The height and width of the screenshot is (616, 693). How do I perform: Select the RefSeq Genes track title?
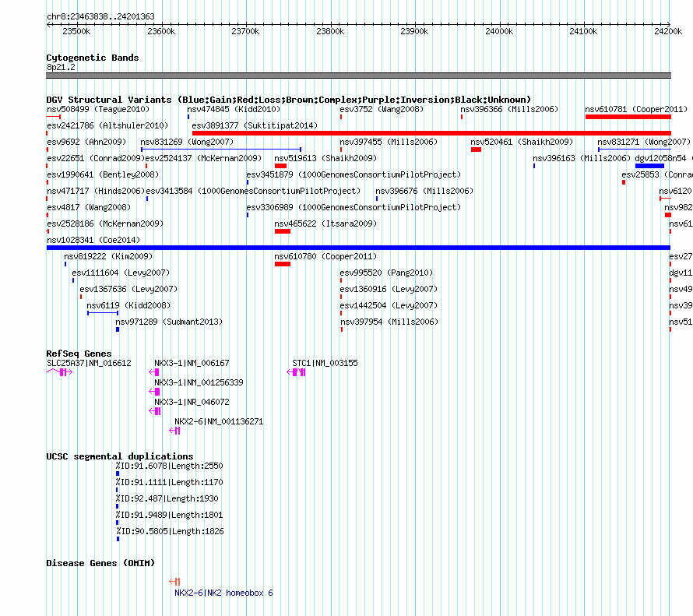tap(79, 354)
